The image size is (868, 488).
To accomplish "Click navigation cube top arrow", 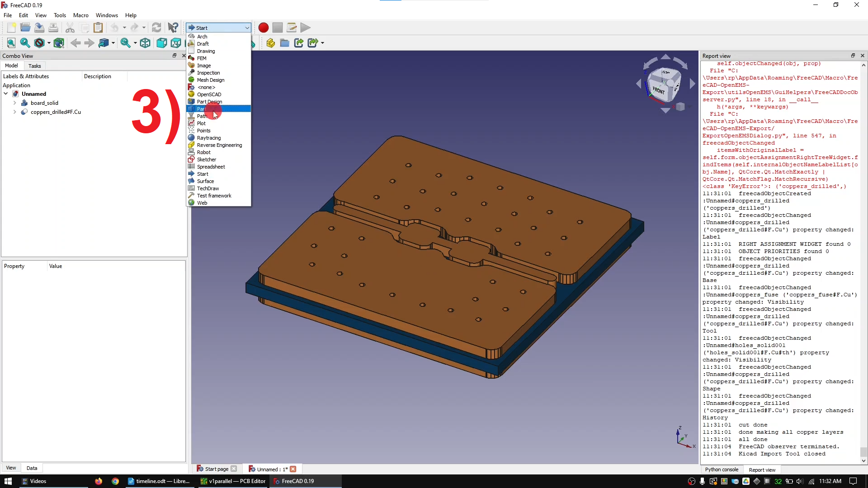I will (x=665, y=57).
